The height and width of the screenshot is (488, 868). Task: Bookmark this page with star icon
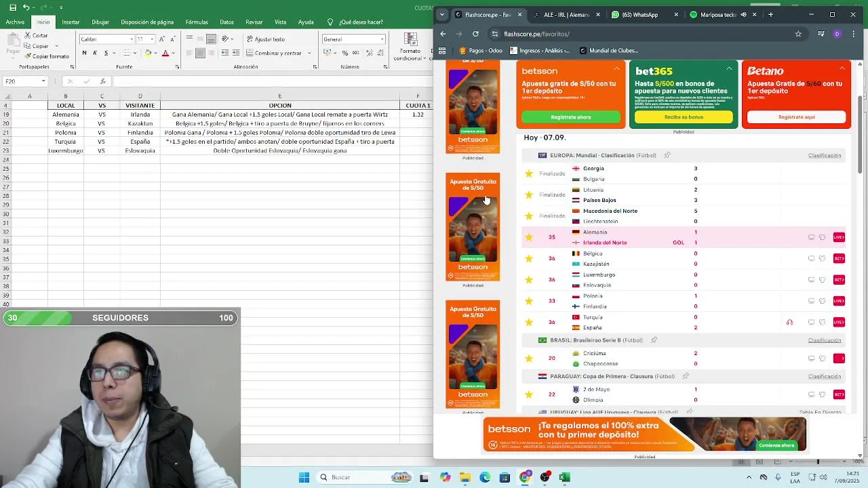tap(798, 33)
